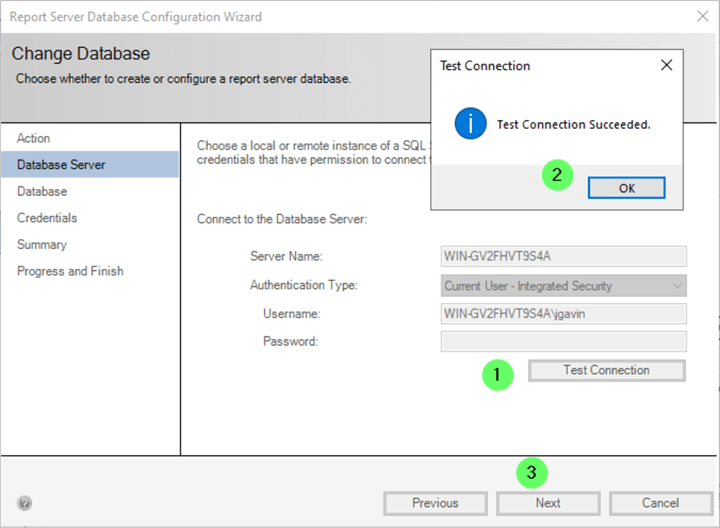Screen dimensions: 720x528
Task: Select the Action step in sidebar
Action: coord(34,138)
